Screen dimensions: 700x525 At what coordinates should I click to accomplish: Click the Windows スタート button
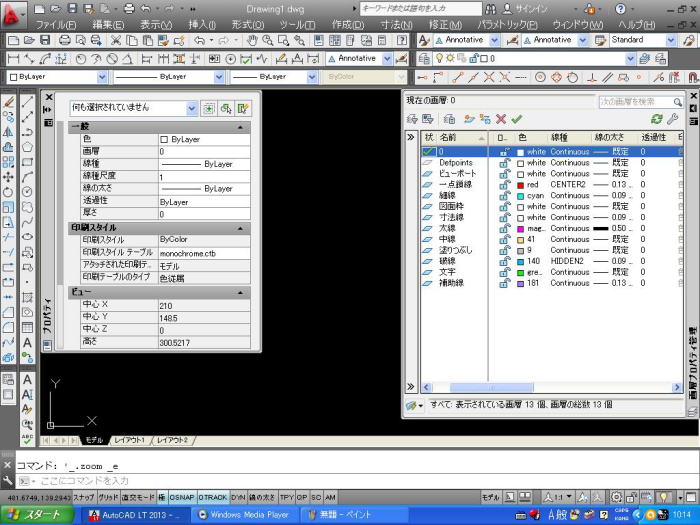pyautogui.click(x=37, y=515)
